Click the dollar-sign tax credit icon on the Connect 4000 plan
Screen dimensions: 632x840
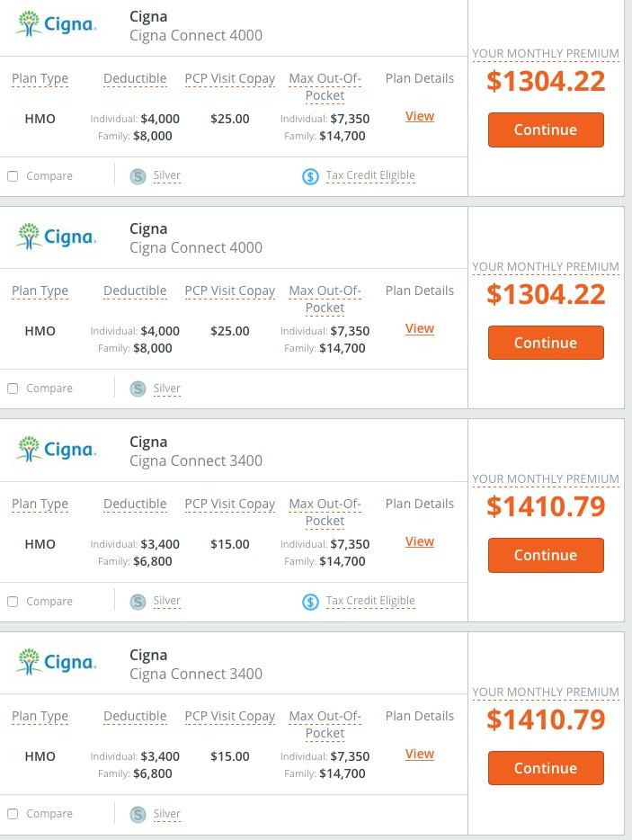pyautogui.click(x=310, y=176)
